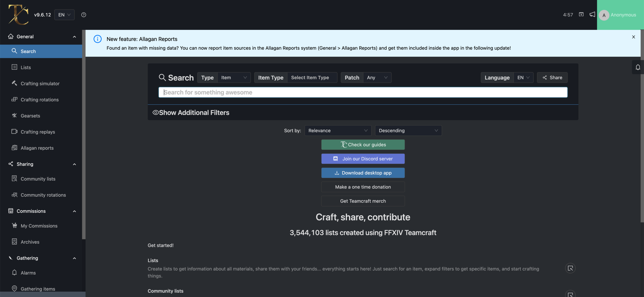Click Join our Discord server button
Screen dimensions: 644x297
(363, 159)
